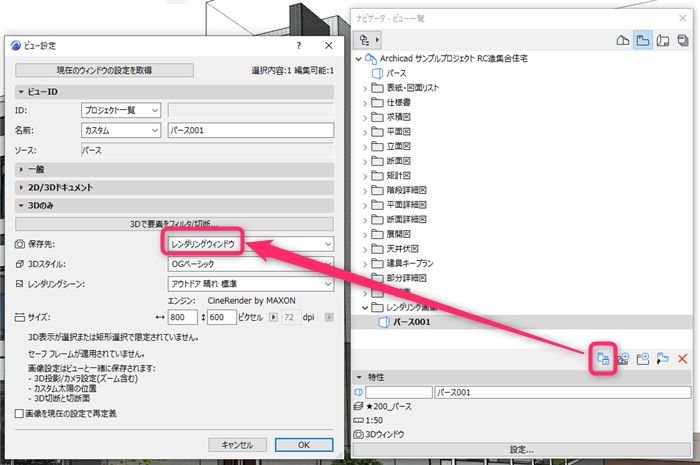Click the camera icon beside 保存先
700x465 pixels.
coord(20,244)
